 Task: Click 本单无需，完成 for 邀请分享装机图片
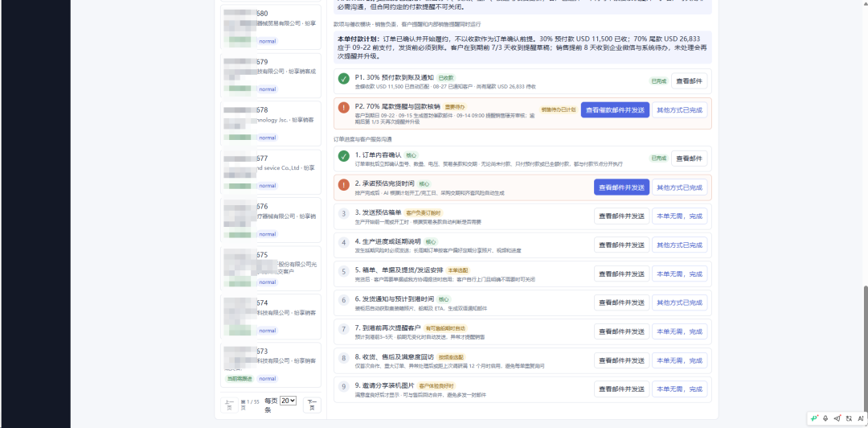pyautogui.click(x=679, y=389)
